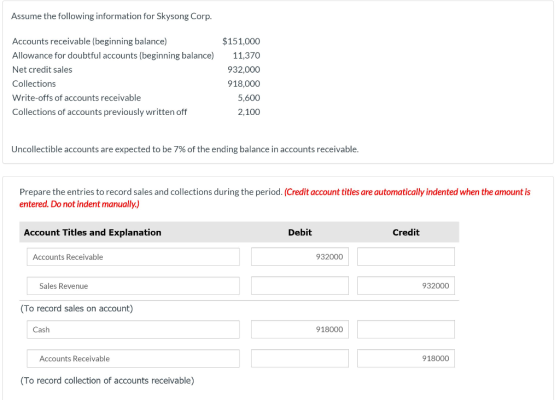Click empty credit field in Cash row
This screenshot has height=400, width=560.
406,329
